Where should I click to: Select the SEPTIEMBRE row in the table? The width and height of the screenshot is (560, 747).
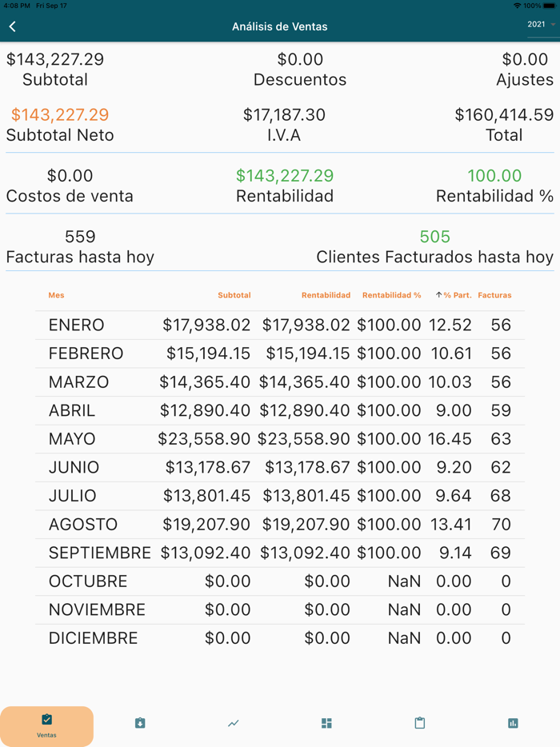pos(280,553)
